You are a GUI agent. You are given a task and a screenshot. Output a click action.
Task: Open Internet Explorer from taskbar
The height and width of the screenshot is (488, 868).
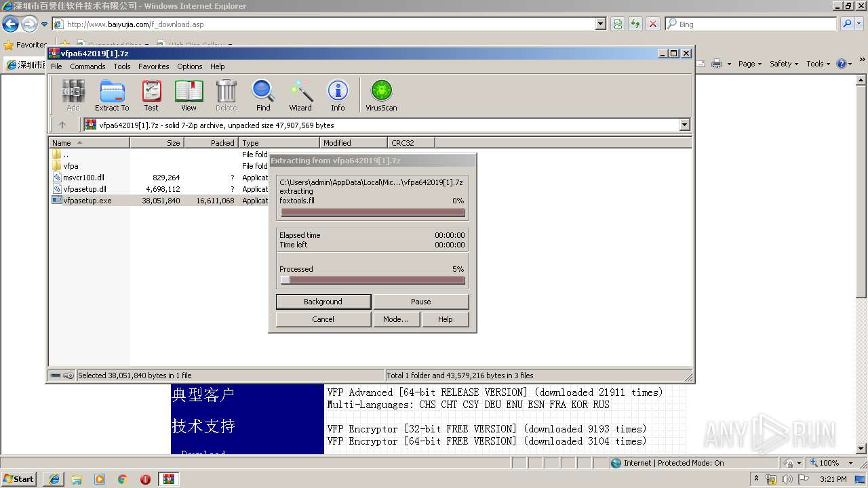54,479
